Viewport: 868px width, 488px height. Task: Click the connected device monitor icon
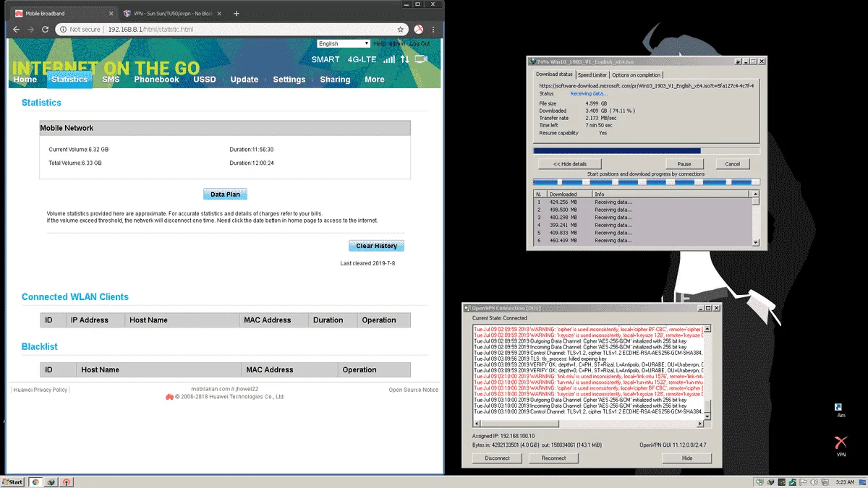421,59
